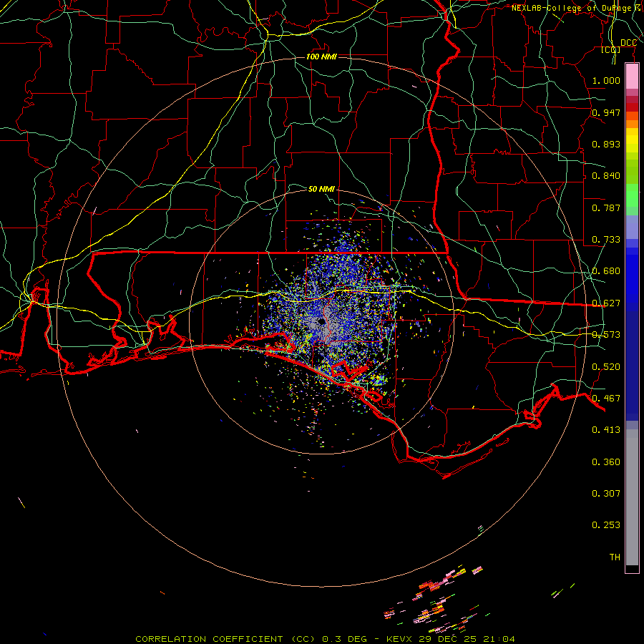Image resolution: width=644 pixels, height=644 pixels.
Task: Click the DCC label above the color bar
Action: 628,43
